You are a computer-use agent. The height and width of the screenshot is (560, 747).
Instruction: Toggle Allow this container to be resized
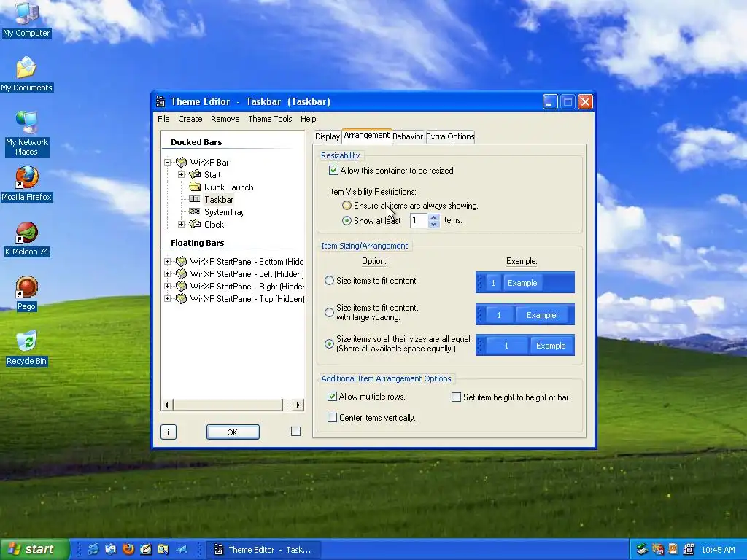[333, 171]
